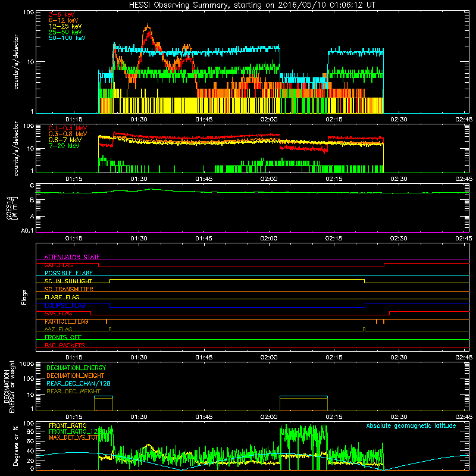Select the FRONTS_OFF label
The width and height of the screenshot is (476, 476).
(x=63, y=337)
